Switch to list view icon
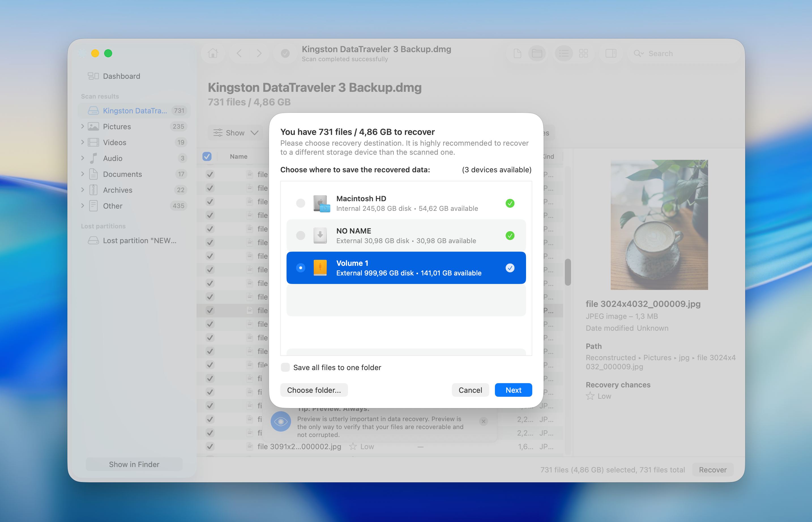 coord(564,54)
